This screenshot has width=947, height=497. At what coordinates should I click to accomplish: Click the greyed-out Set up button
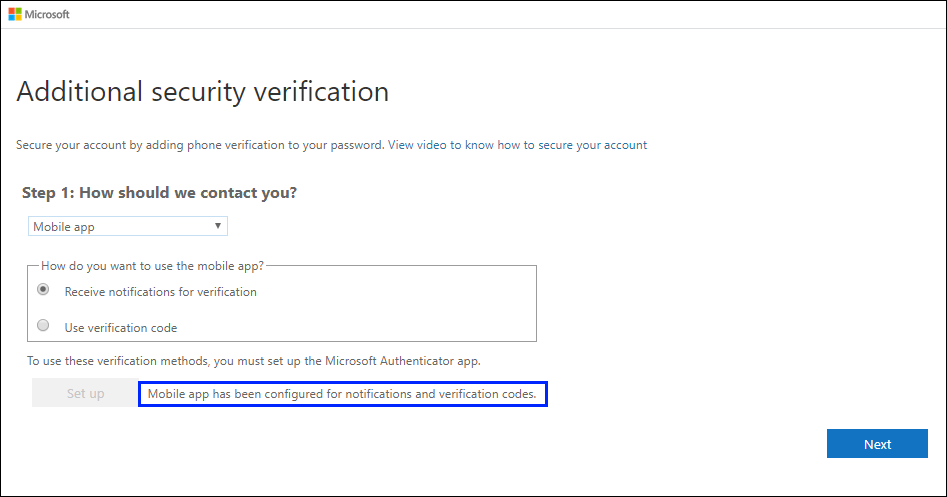(x=85, y=393)
